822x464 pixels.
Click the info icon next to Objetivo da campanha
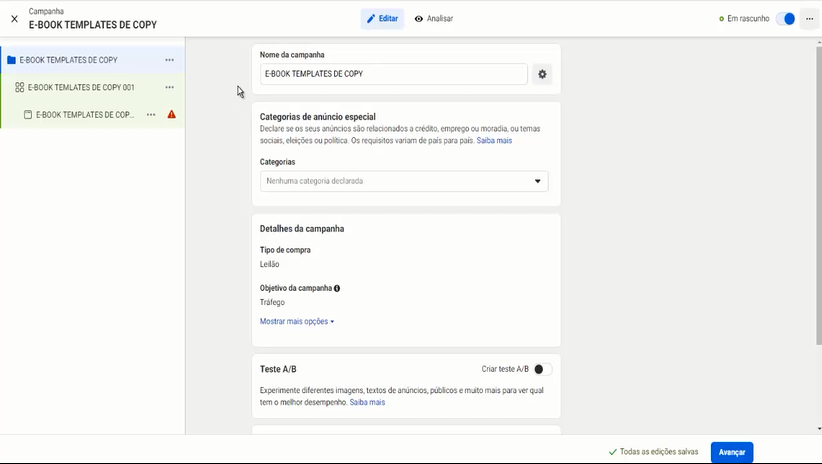[x=337, y=288]
